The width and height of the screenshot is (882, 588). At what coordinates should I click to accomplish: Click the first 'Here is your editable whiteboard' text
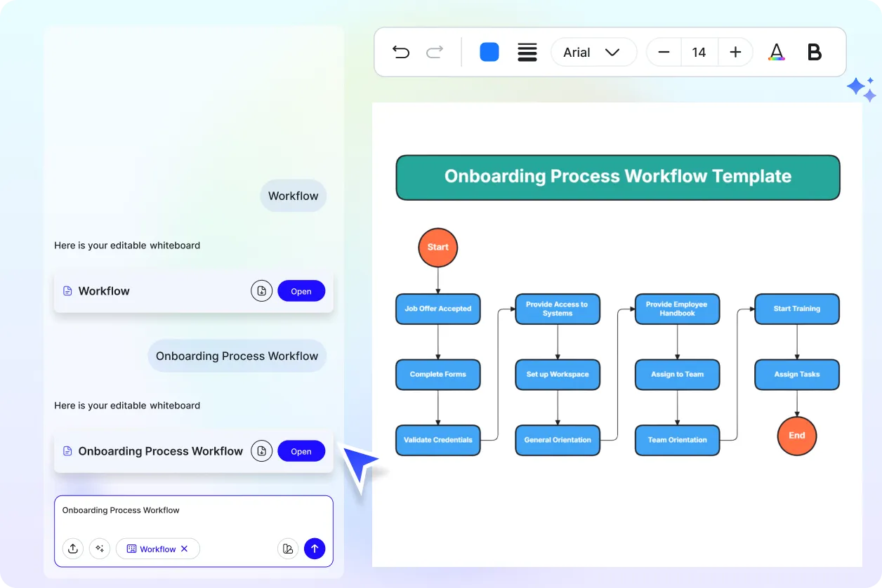point(127,246)
